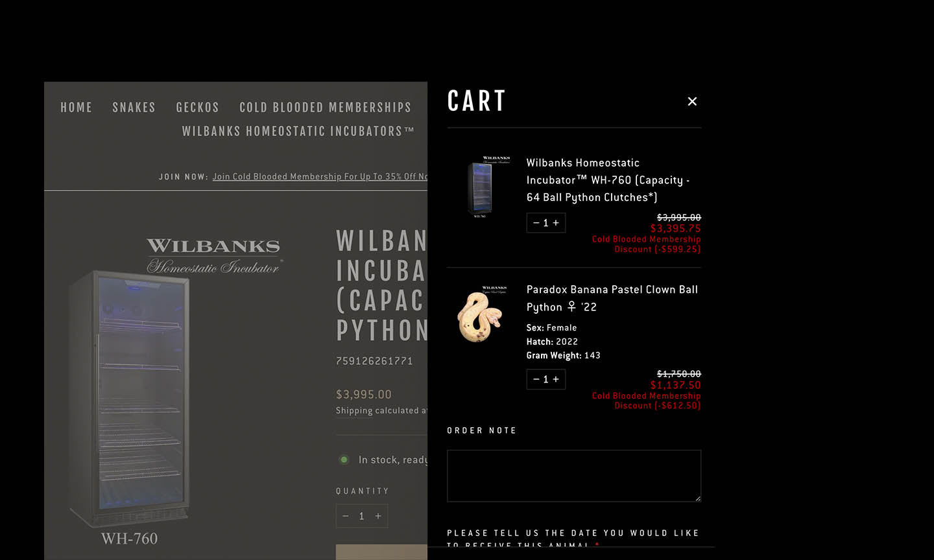Click the incubator thumbnail in cart
Viewport: 934px width, 560px height.
point(481,187)
